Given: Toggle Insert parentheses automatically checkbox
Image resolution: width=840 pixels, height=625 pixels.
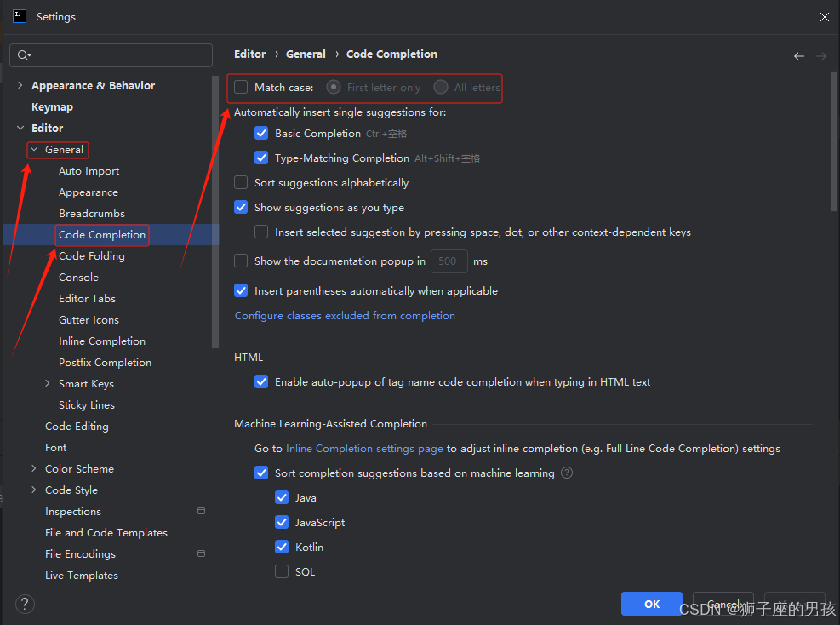Looking at the screenshot, I should (241, 290).
